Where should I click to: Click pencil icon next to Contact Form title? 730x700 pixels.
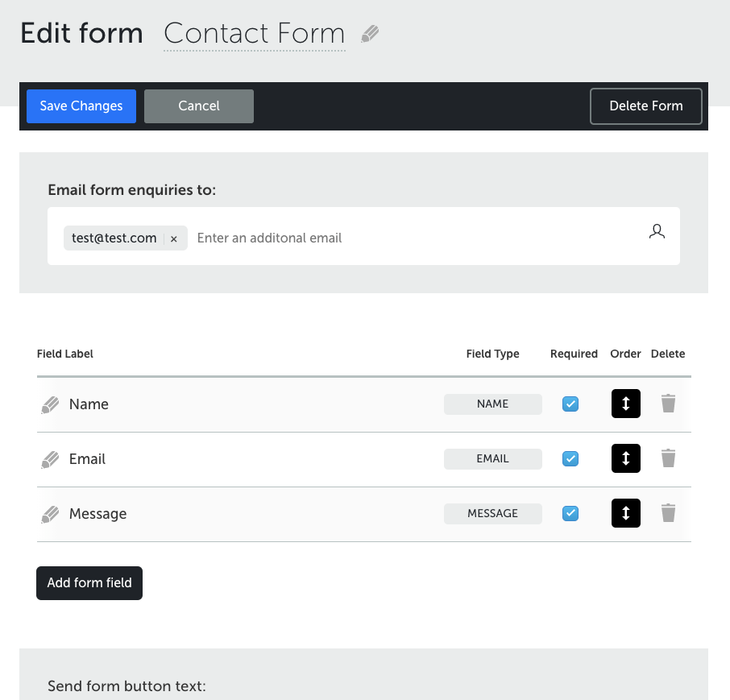[370, 34]
